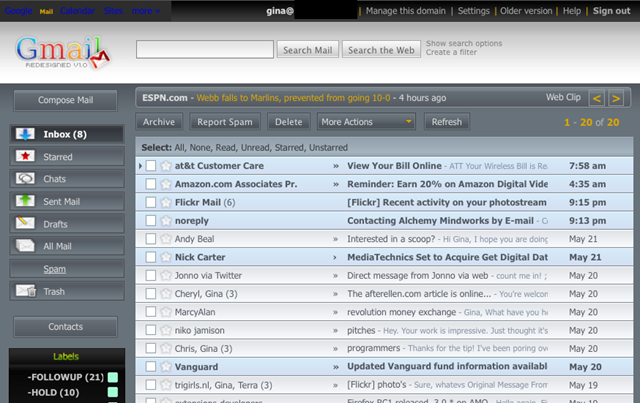Open the More Actions dropdown
Screen dimensions: 640x403
point(366,122)
